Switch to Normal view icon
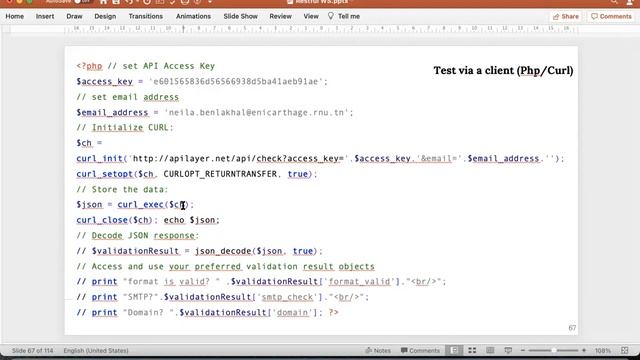 click(454, 350)
